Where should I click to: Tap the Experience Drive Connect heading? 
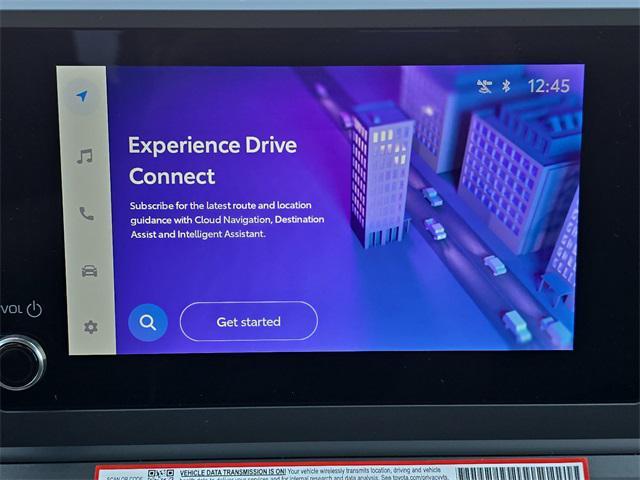212,161
